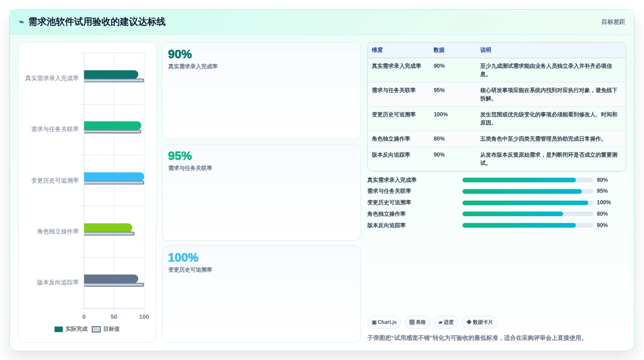Click the footer description about 子弹图
644x360 pixels.
(x=476, y=338)
